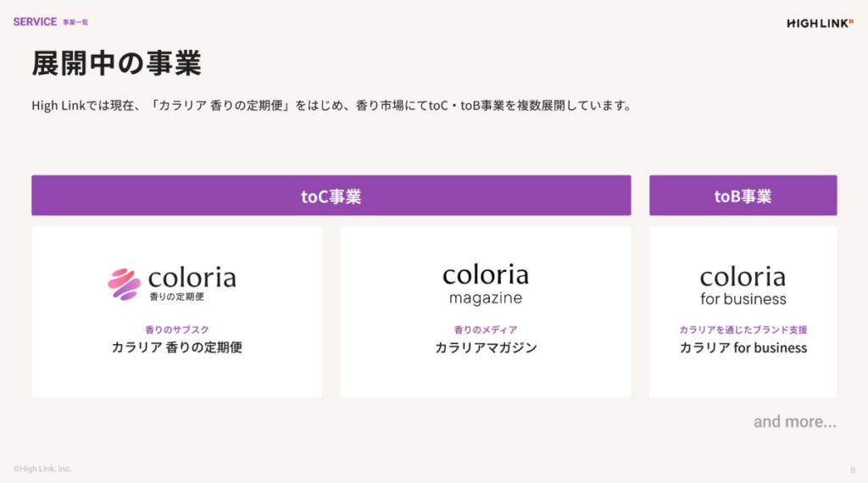Screen dimensions: 868x483
Task: Click the SERVICE section label
Action: [x=35, y=22]
